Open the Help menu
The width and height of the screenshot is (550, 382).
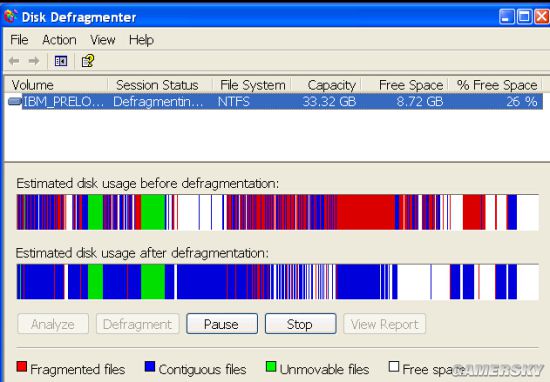click(141, 40)
